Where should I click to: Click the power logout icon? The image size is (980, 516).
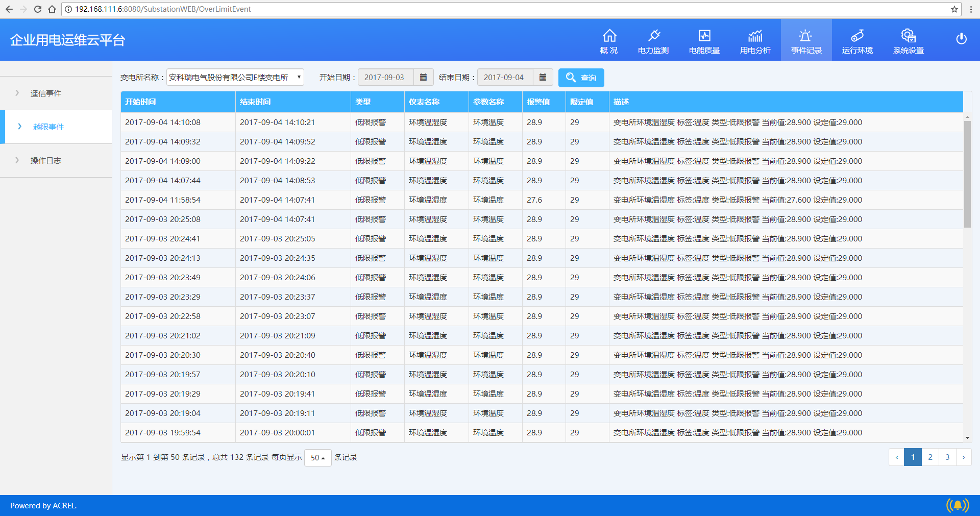(x=961, y=39)
